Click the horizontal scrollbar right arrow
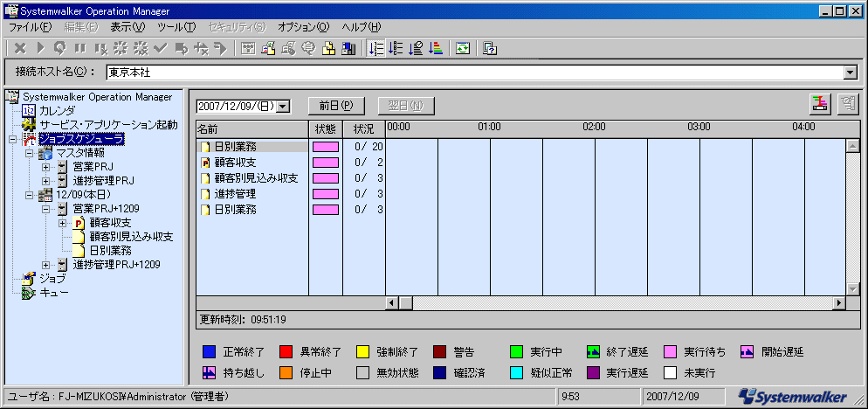Screen dimensions: 868x409 [839, 302]
